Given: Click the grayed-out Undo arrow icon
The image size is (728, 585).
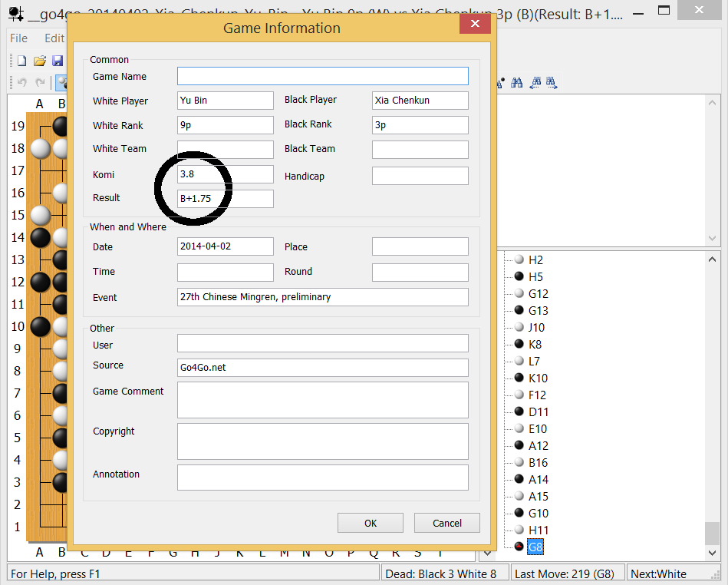Looking at the screenshot, I should pos(21,83).
